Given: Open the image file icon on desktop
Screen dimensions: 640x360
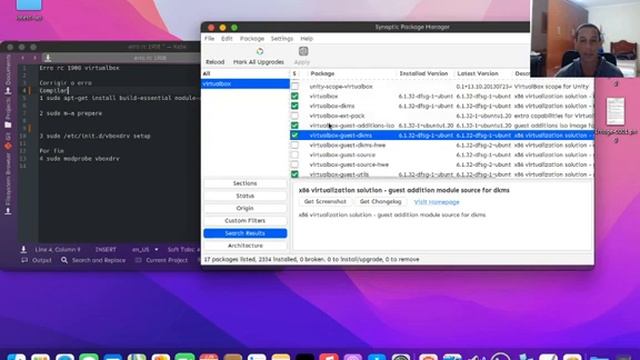Looking at the screenshot, I should coord(616,111).
